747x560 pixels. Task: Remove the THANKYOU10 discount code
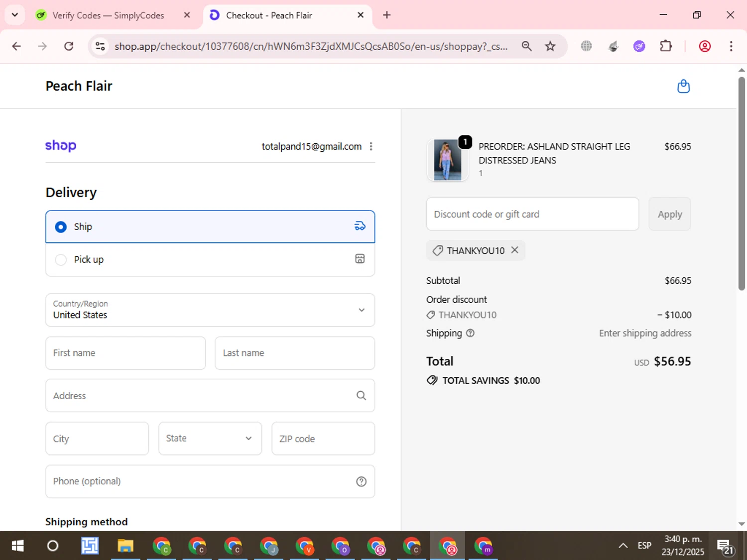click(x=515, y=250)
